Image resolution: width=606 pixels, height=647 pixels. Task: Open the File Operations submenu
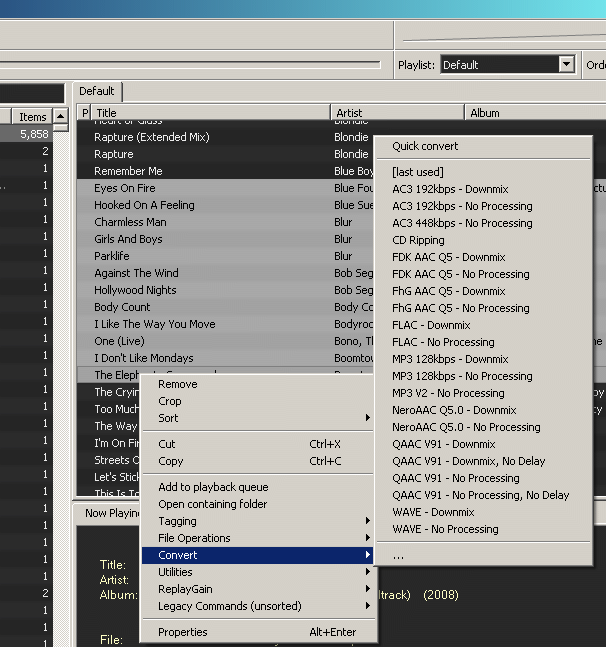coord(194,538)
